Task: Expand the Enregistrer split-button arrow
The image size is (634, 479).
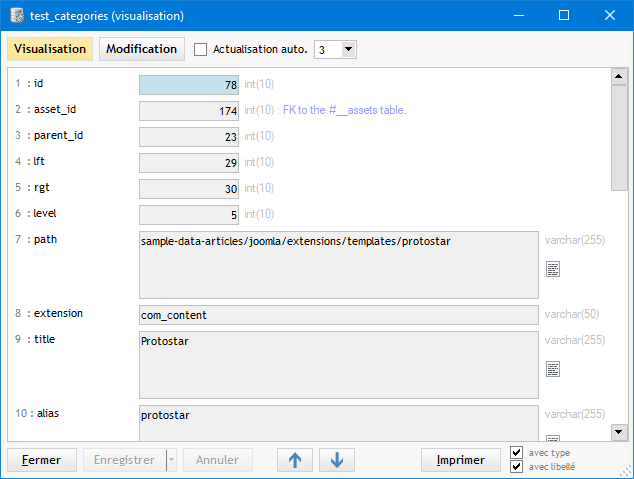Action: tap(171, 460)
